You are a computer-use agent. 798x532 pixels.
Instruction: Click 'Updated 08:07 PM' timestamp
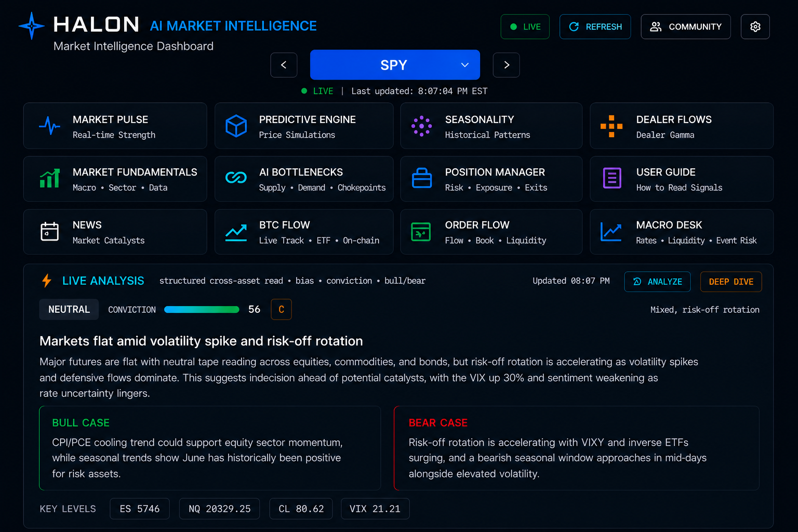[571, 281]
